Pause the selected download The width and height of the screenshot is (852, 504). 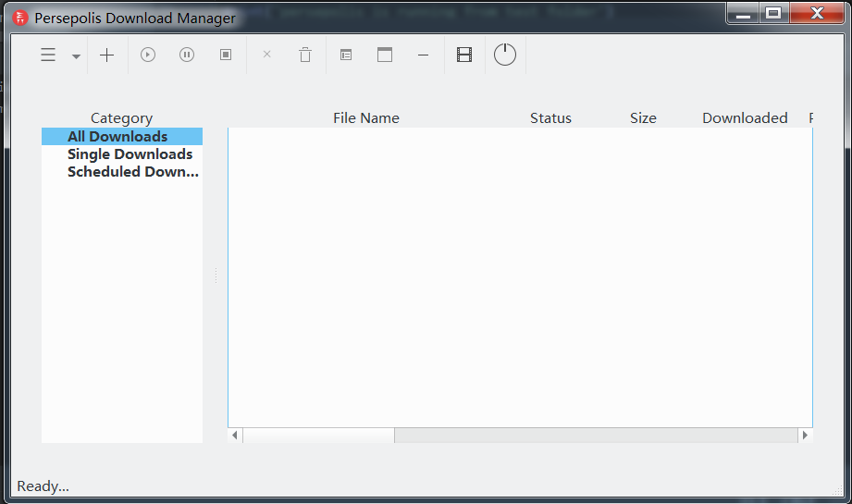tap(187, 55)
